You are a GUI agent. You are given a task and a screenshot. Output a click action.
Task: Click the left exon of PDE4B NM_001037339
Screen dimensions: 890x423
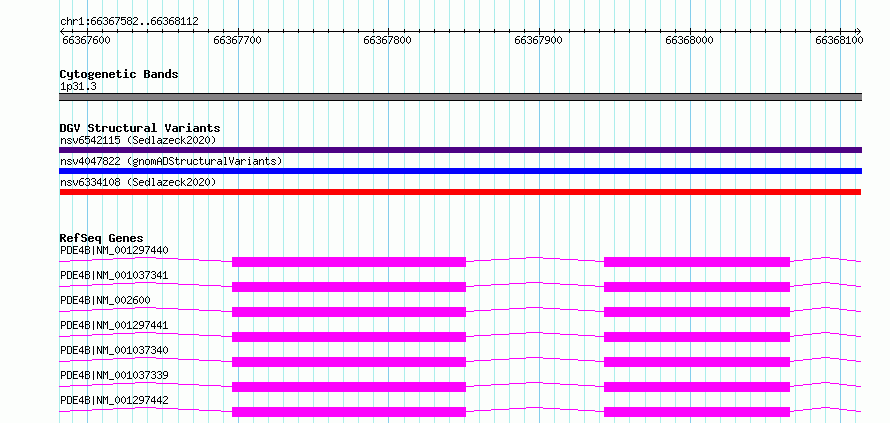tap(349, 387)
